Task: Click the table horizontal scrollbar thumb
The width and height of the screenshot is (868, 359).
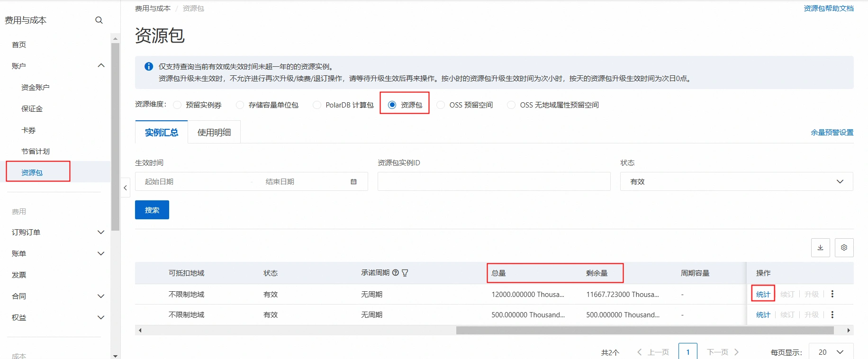Action: coord(645,330)
